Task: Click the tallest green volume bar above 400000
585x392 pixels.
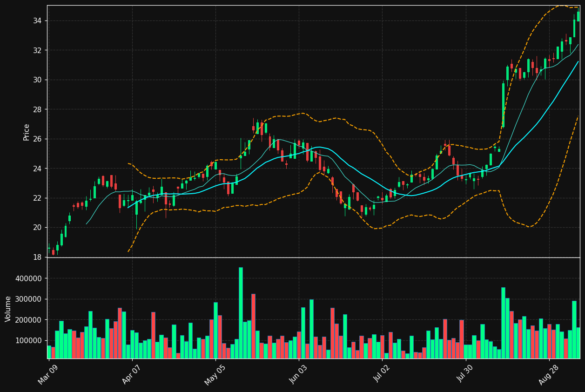Action: (241, 313)
